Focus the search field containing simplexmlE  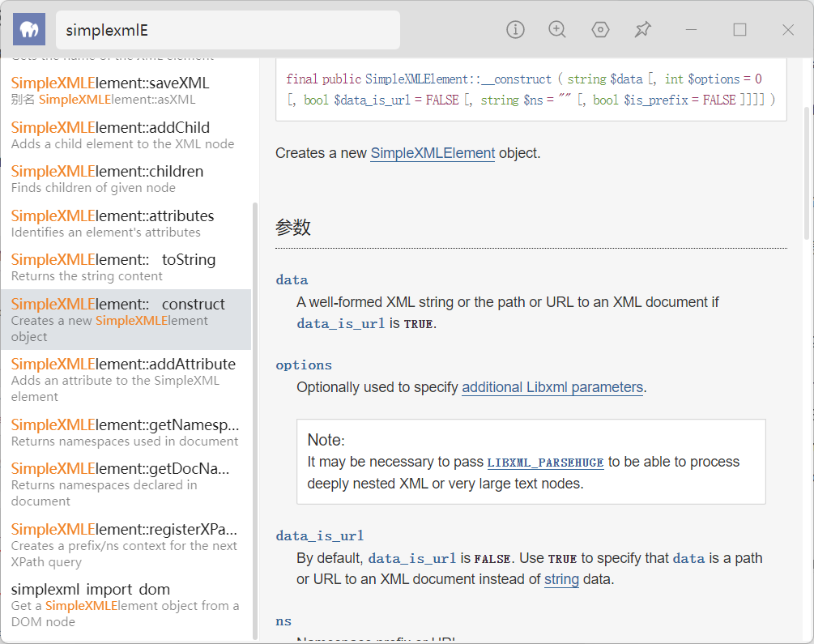tap(228, 30)
